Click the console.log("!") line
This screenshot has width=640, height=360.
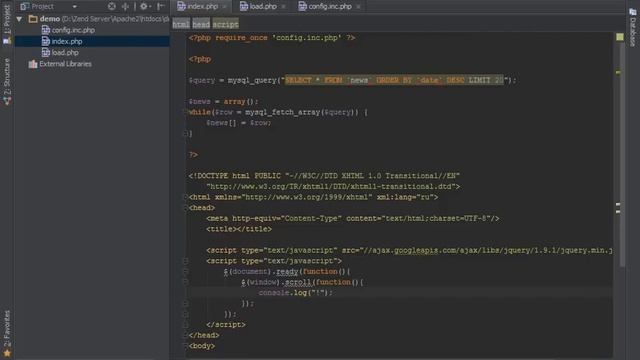tap(296, 293)
